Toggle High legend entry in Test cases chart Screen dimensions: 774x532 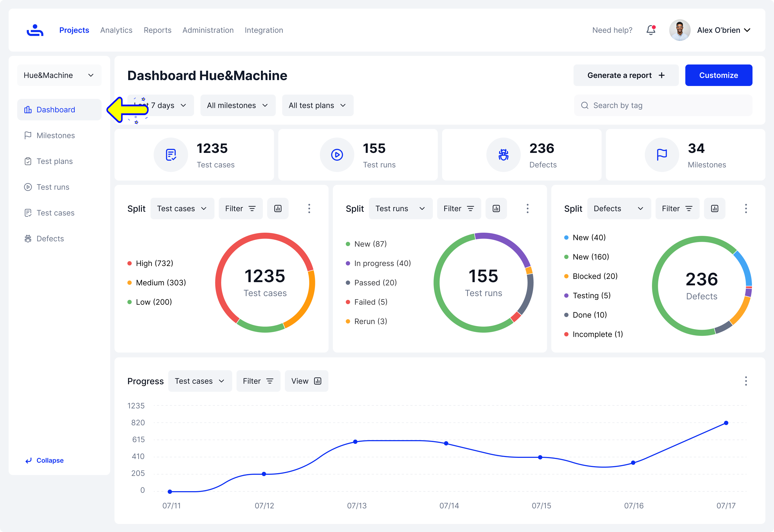pyautogui.click(x=154, y=263)
